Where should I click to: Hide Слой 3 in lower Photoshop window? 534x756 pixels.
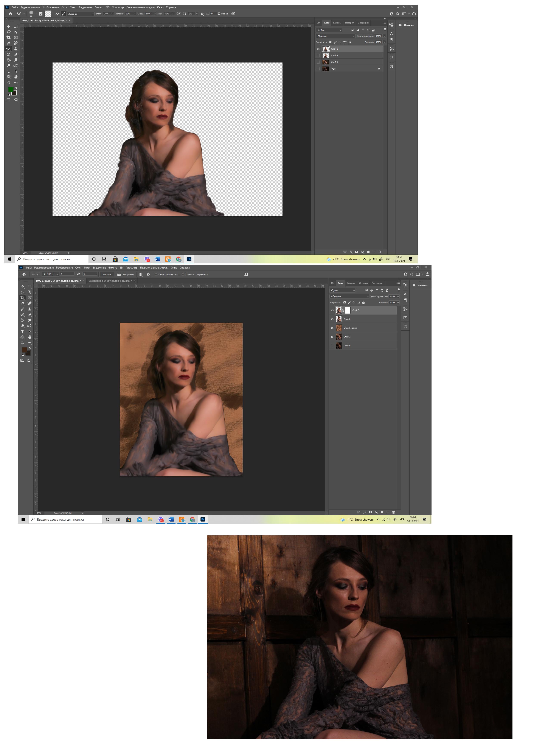pyautogui.click(x=332, y=310)
